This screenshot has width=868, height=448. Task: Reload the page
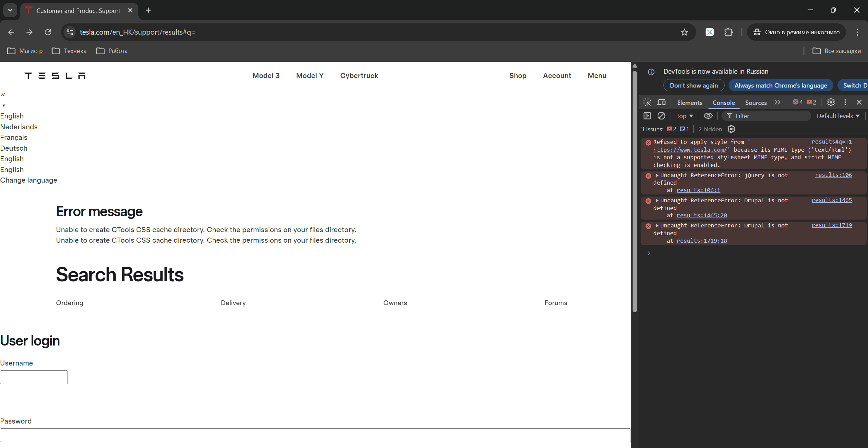(48, 32)
